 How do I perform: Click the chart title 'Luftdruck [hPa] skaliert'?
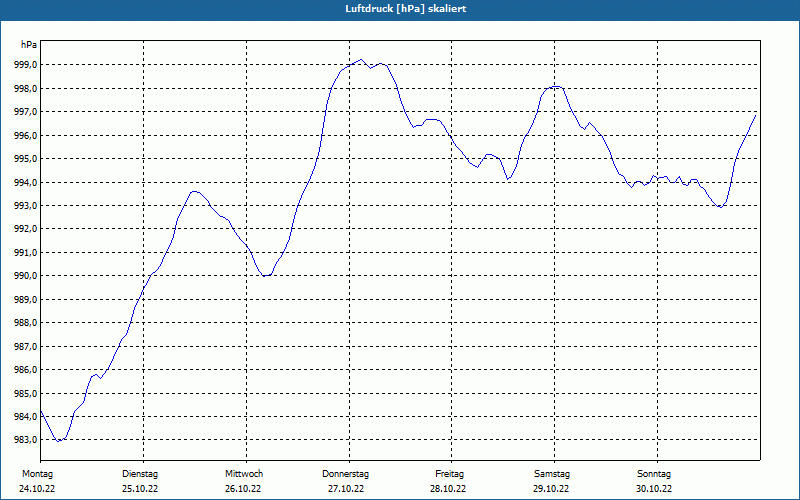(x=406, y=9)
